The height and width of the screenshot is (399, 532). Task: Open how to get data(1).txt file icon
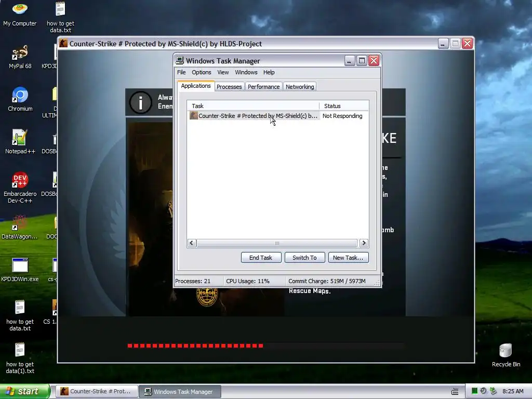(20, 358)
